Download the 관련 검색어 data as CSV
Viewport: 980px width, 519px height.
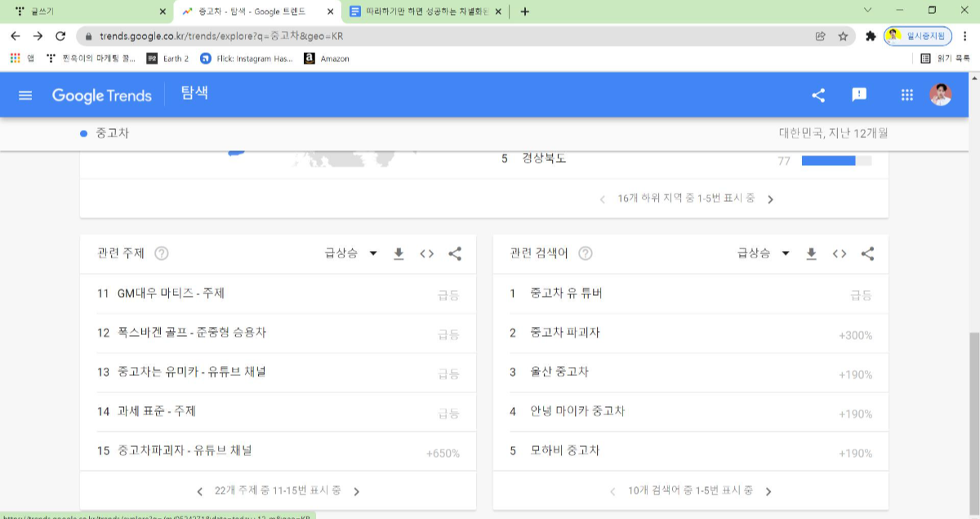click(x=811, y=253)
